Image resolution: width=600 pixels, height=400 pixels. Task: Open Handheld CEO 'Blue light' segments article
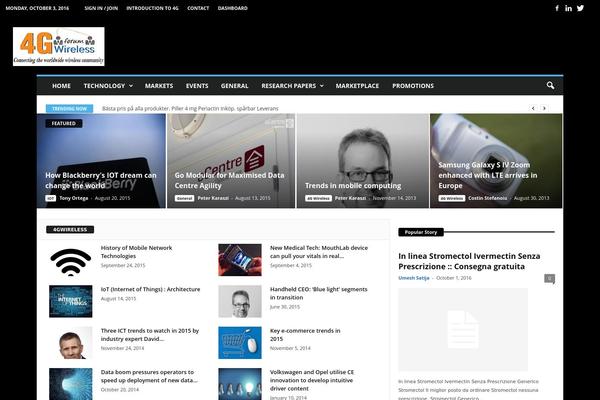[x=318, y=293]
